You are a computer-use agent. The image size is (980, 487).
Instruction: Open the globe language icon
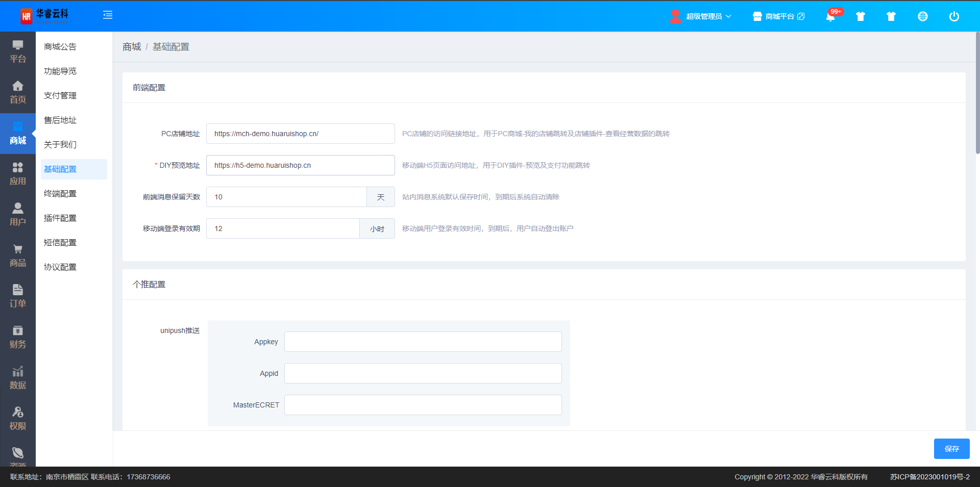[922, 16]
